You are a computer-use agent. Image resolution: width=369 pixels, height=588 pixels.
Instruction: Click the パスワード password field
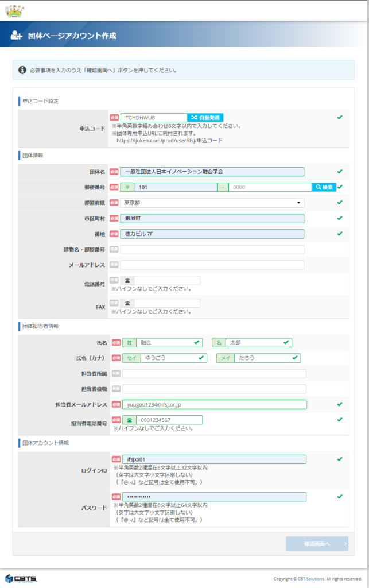point(213,497)
